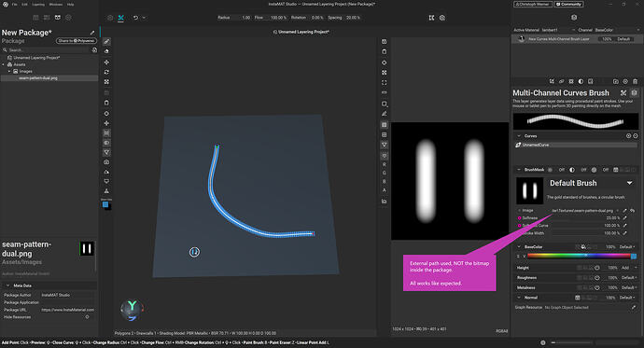Collapse the Images tree folder

click(10, 71)
